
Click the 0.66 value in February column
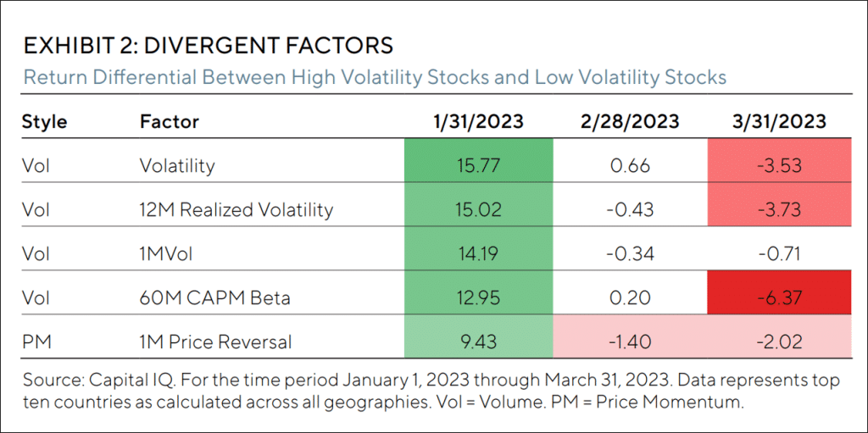pos(628,164)
